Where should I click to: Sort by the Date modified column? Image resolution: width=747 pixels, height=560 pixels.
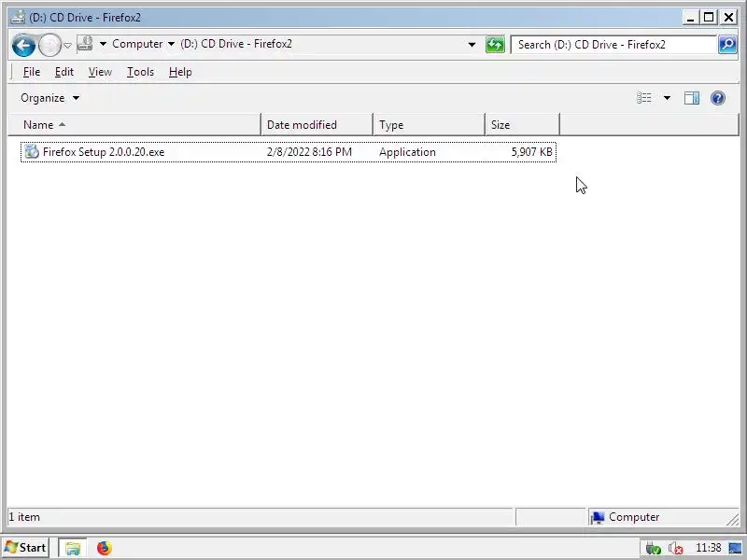(x=317, y=125)
